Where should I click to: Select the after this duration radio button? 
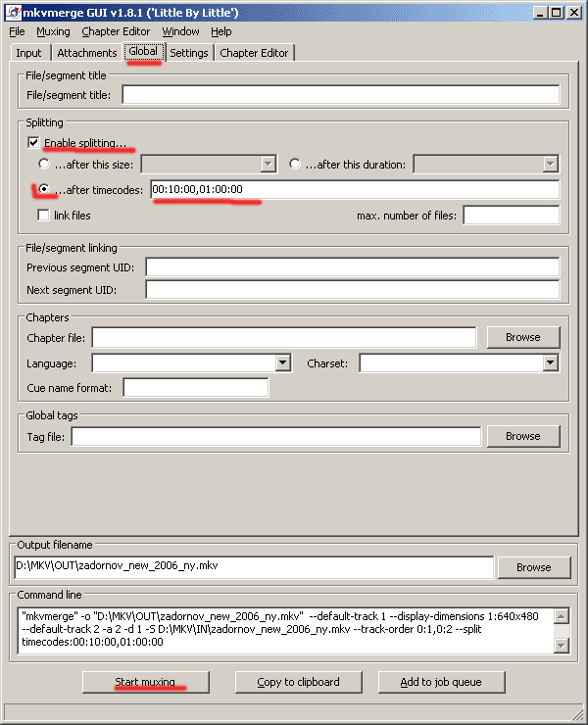(x=295, y=164)
